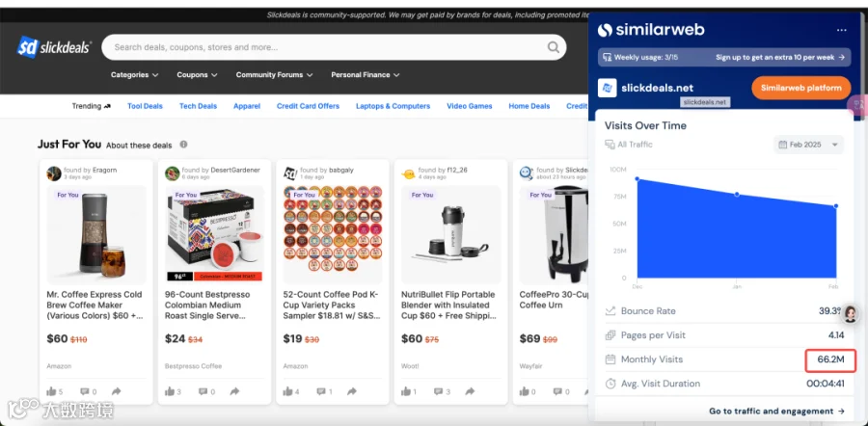This screenshot has width=868, height=426.
Task: Click the Monthly Visits value 66.2M
Action: click(x=830, y=359)
